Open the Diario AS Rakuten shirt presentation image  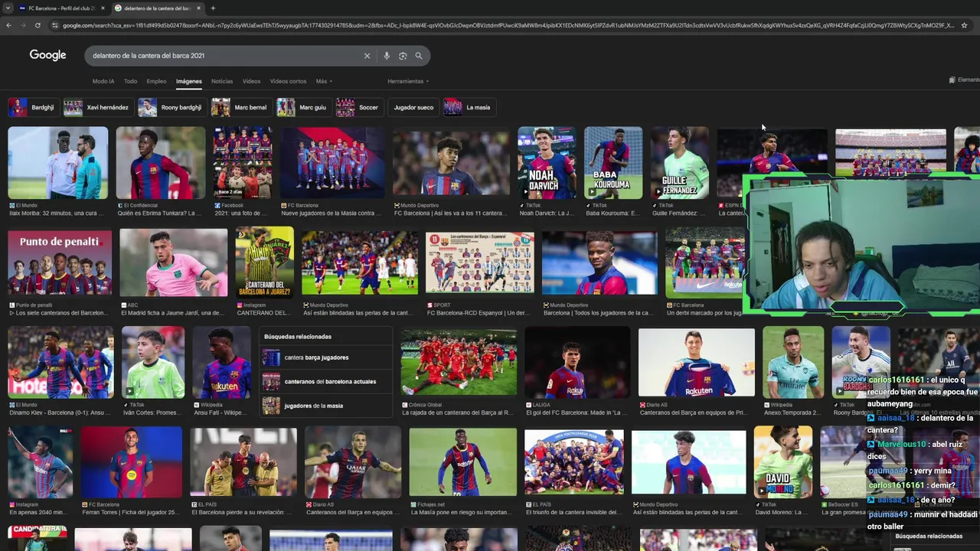[697, 362]
